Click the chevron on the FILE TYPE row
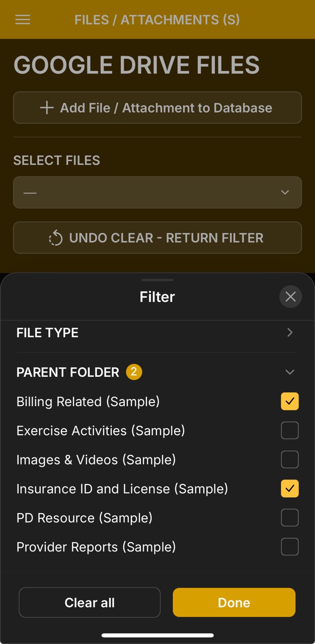 290,333
